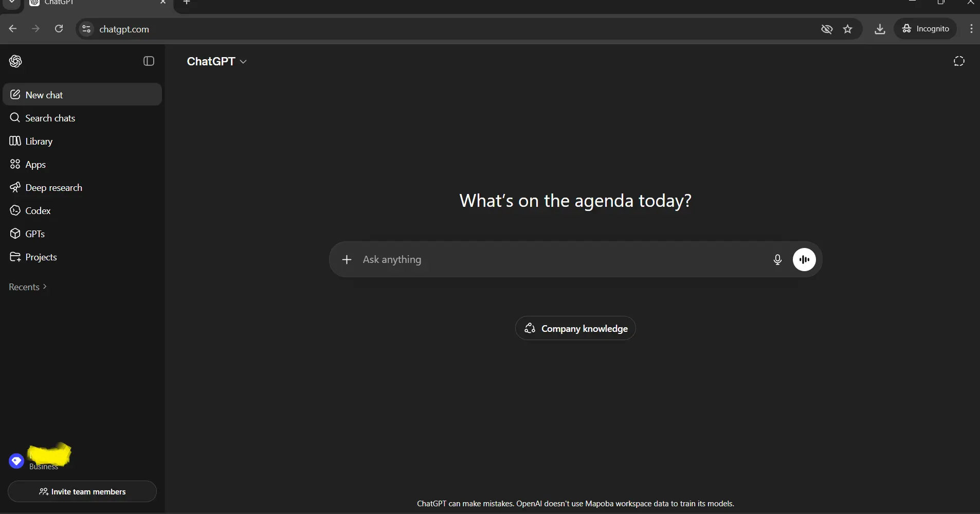Open the Apps section
Screen dimensions: 980x514
[x=82, y=164]
